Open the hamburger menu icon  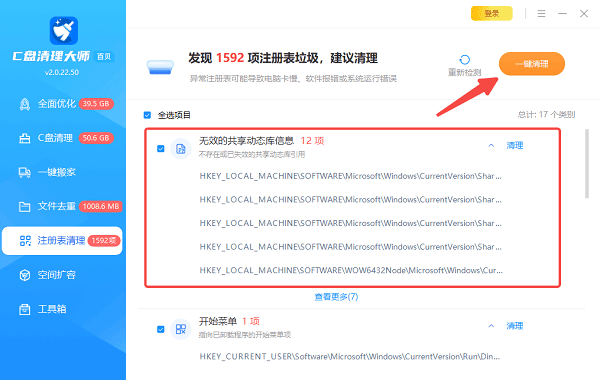pyautogui.click(x=541, y=14)
